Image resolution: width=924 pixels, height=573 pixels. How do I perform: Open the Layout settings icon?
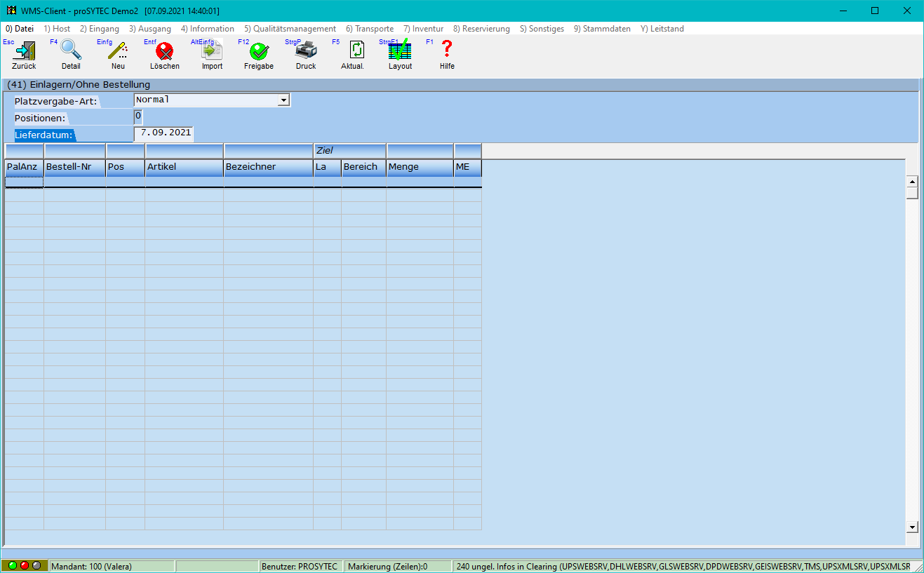[400, 52]
